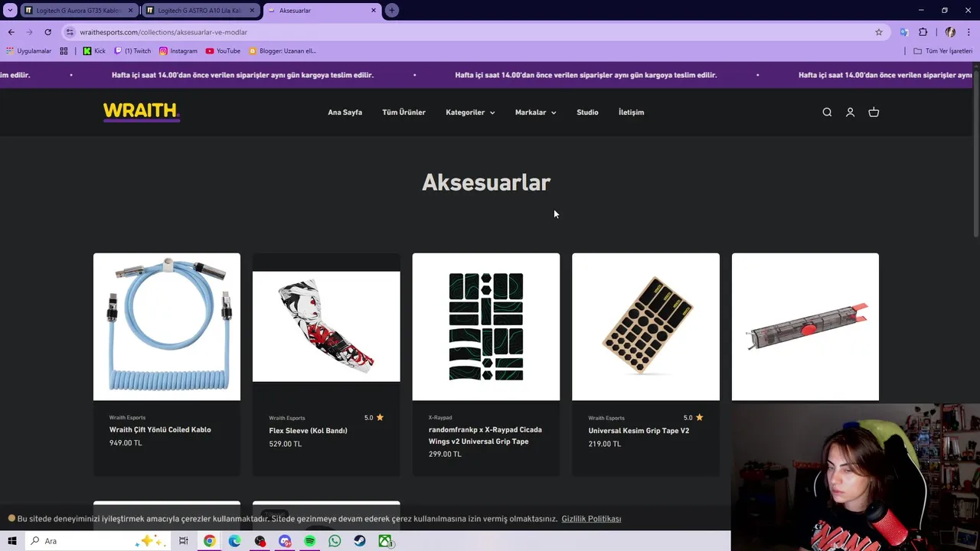
Task: Open the Blogger: Uzanan ell... bookmark
Action: [x=283, y=51]
